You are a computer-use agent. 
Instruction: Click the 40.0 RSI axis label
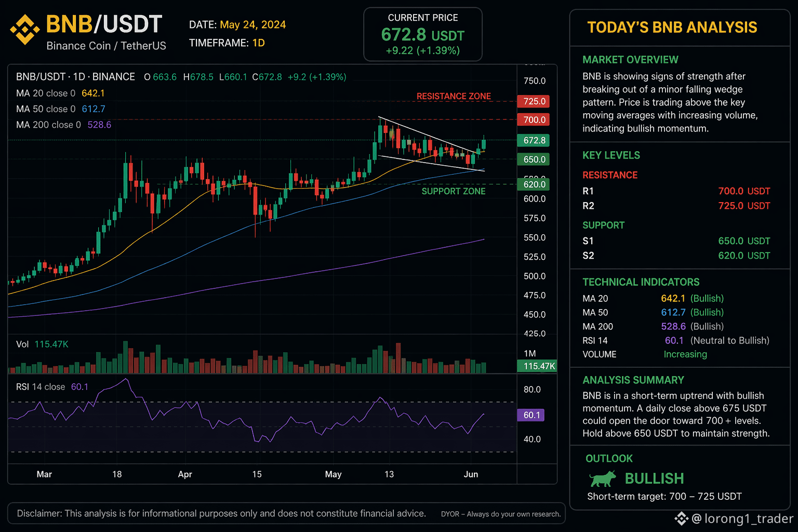point(532,440)
